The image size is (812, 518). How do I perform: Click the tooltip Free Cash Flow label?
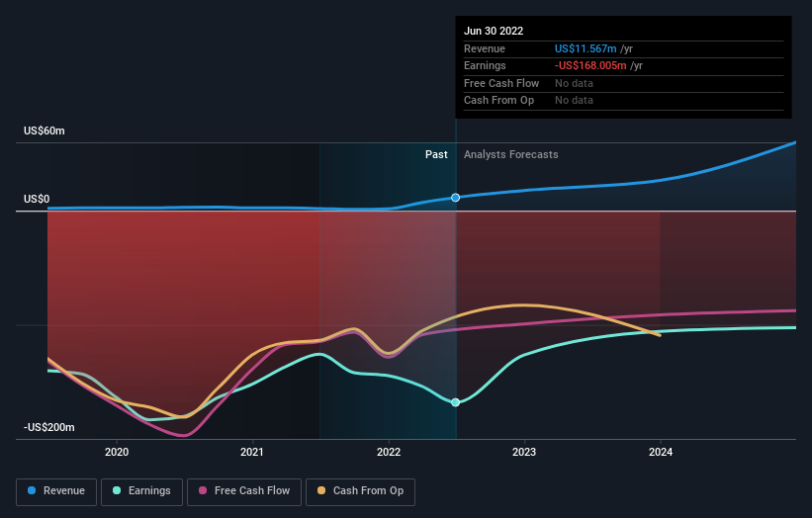pyautogui.click(x=501, y=83)
